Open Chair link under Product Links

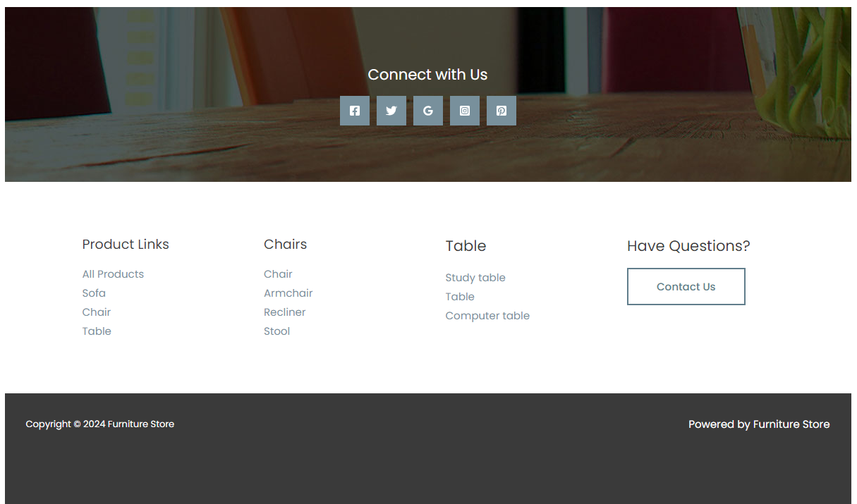coord(97,312)
